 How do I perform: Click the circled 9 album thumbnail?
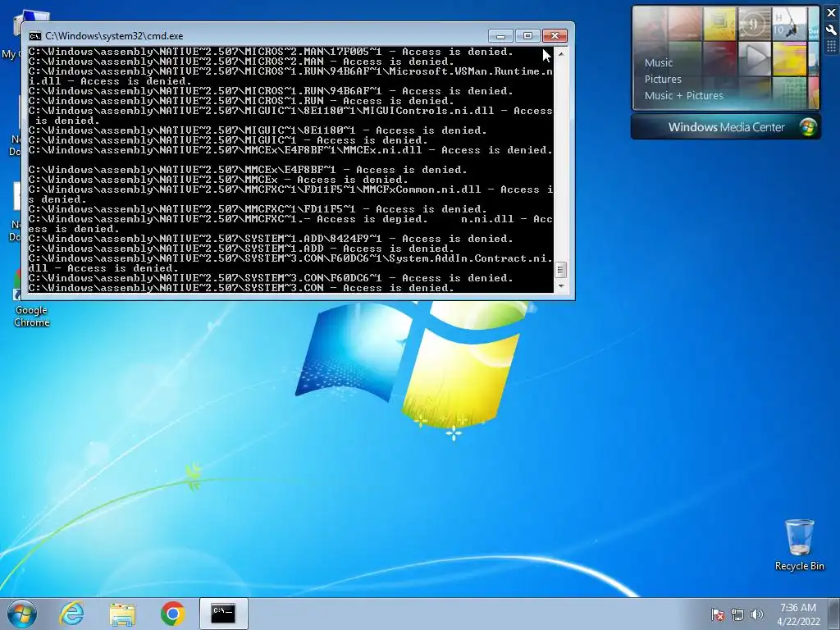click(755, 24)
